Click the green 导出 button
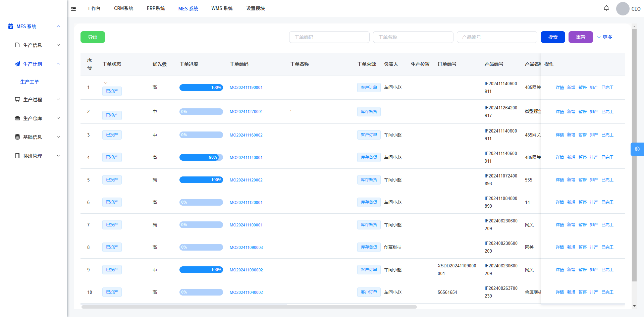 pos(93,37)
